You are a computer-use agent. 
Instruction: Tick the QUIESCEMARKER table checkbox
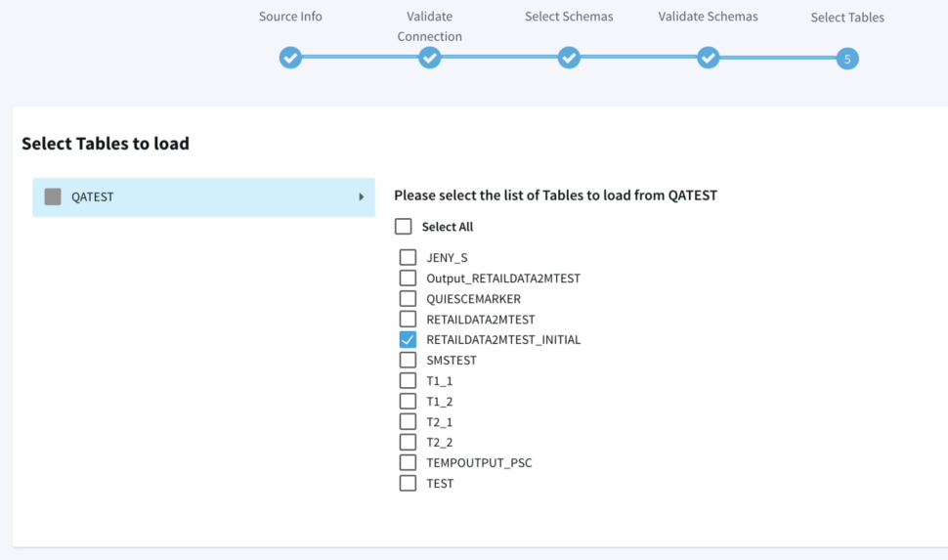coord(408,299)
